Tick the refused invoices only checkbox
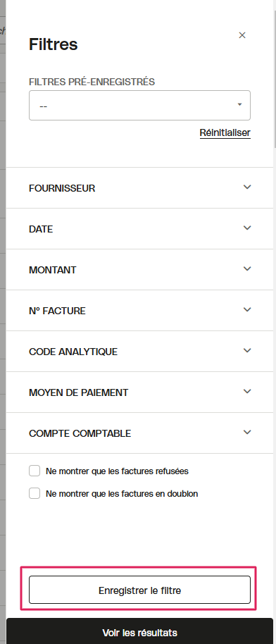The width and height of the screenshot is (276, 644). (34, 471)
